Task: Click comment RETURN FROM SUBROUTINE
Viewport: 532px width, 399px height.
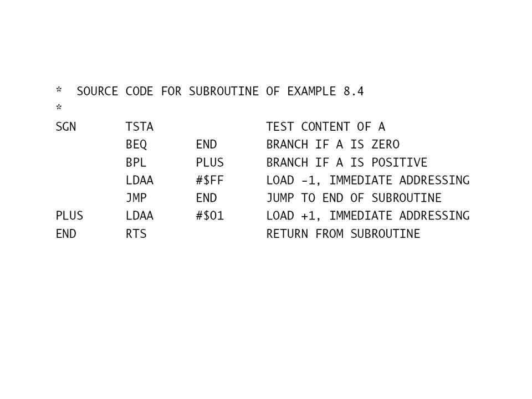Action: (344, 234)
